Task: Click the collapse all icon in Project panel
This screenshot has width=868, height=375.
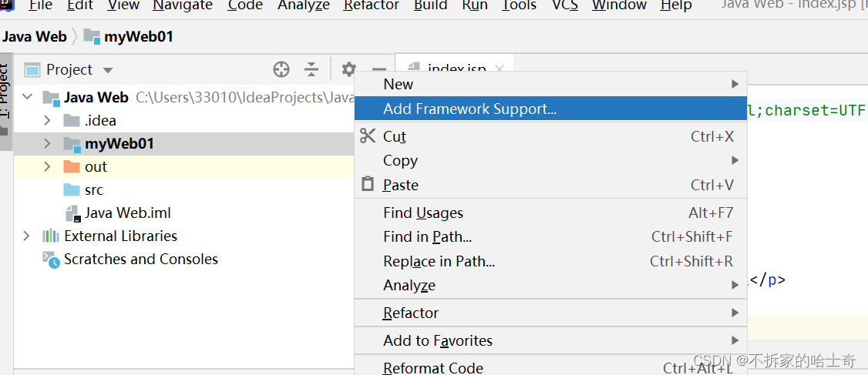Action: 311,70
